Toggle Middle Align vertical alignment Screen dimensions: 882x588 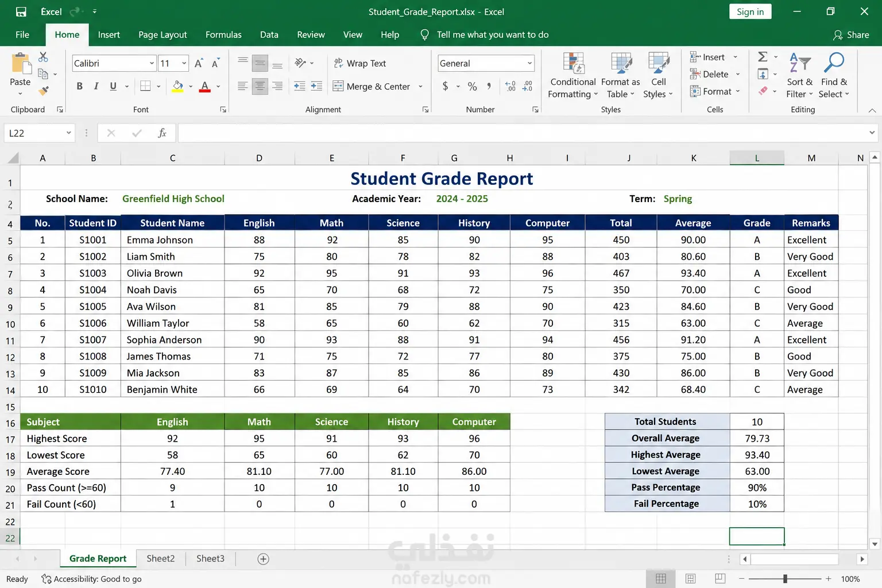click(260, 63)
